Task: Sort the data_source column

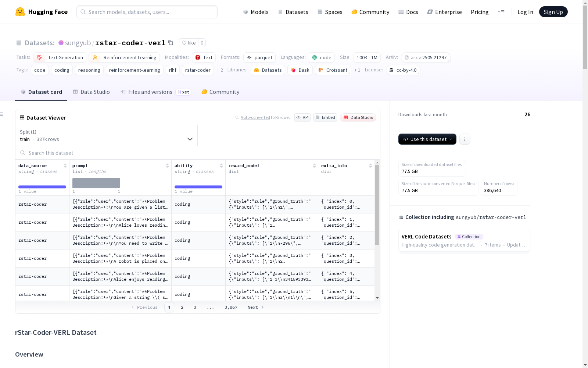Action: tap(65, 166)
